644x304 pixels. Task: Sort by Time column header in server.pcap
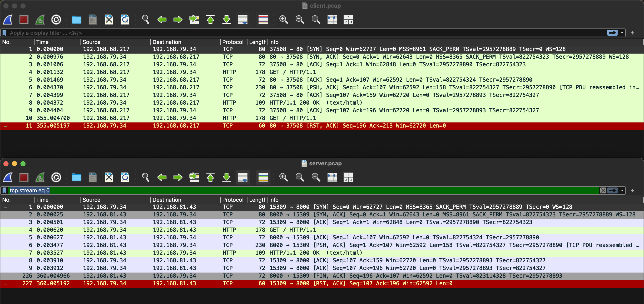[43, 200]
